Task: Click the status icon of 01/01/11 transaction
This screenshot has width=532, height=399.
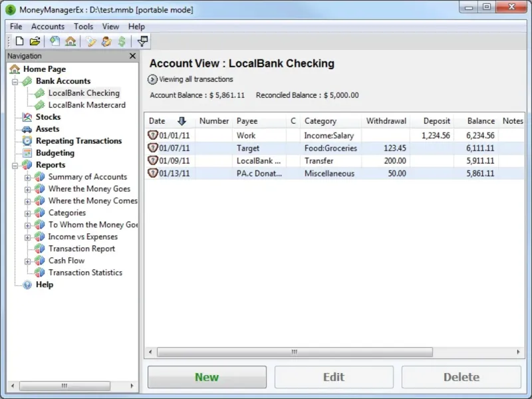Action: coord(153,135)
